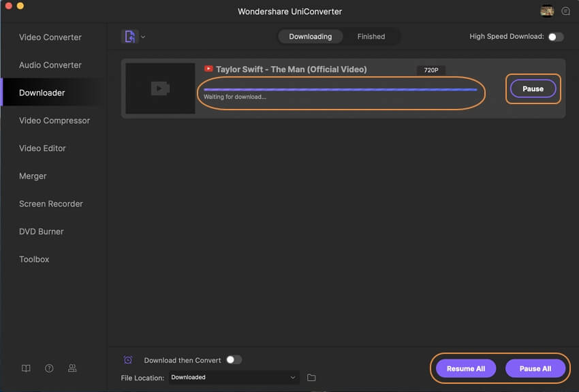Image resolution: width=579 pixels, height=392 pixels.
Task: Click the Waiting for download status text
Action: tap(235, 97)
